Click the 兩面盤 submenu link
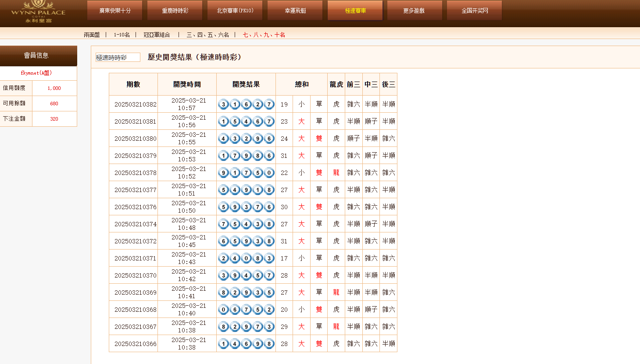The height and width of the screenshot is (364, 640). tap(92, 35)
